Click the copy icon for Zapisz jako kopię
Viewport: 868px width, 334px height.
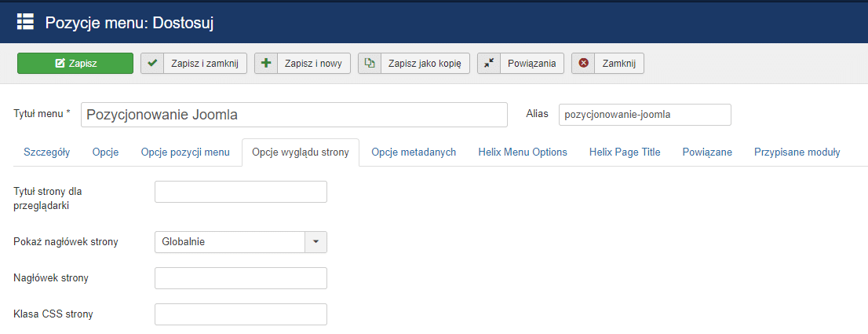370,63
